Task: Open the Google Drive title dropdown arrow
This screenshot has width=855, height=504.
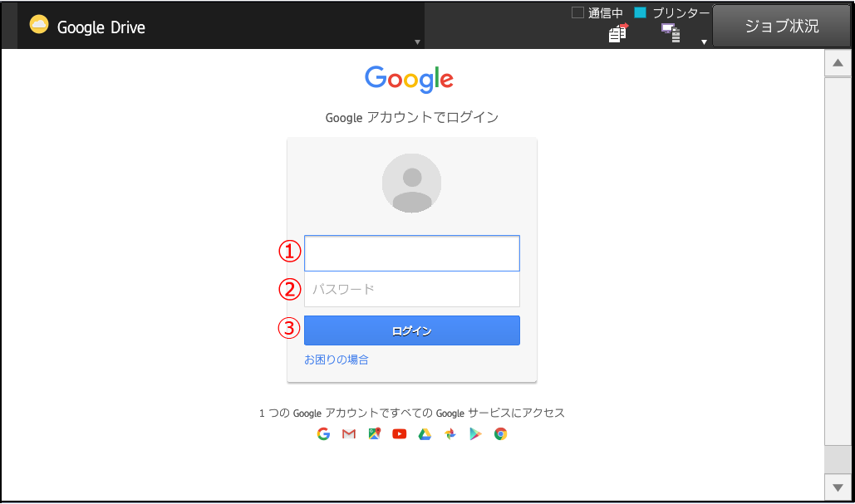Action: pos(417,42)
